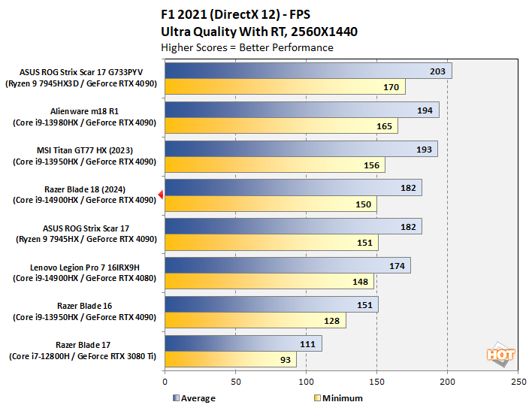Click the axis value 100
The image size is (532, 408).
[x=307, y=382]
